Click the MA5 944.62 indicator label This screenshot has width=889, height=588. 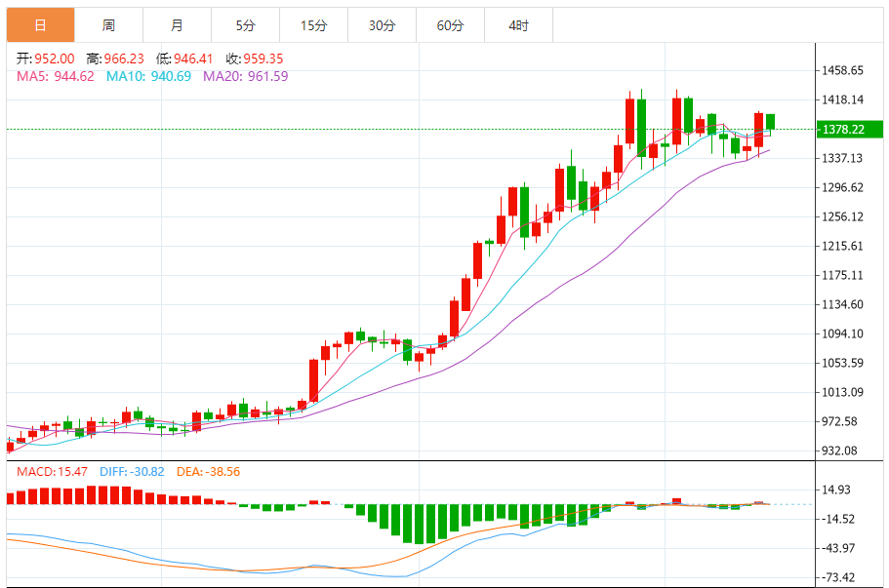point(55,76)
